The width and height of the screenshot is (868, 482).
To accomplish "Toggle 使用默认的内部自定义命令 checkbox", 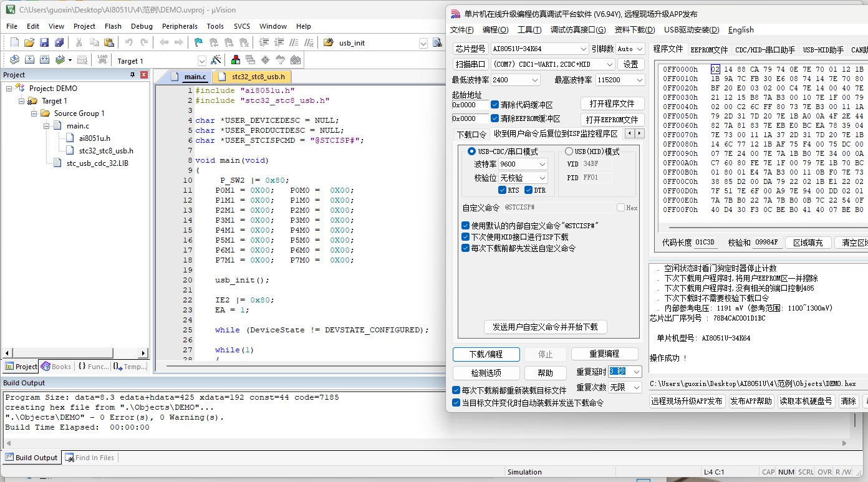I will point(465,225).
